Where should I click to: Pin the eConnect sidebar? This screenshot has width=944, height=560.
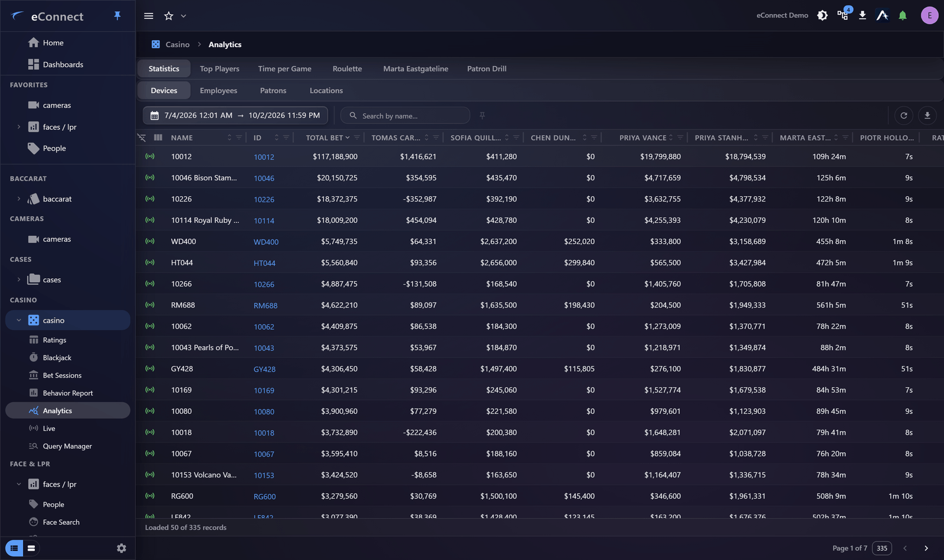pos(117,16)
